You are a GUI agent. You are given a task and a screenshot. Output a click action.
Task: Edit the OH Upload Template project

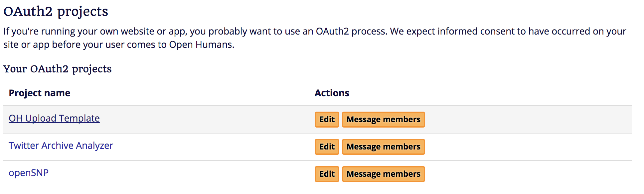point(327,120)
